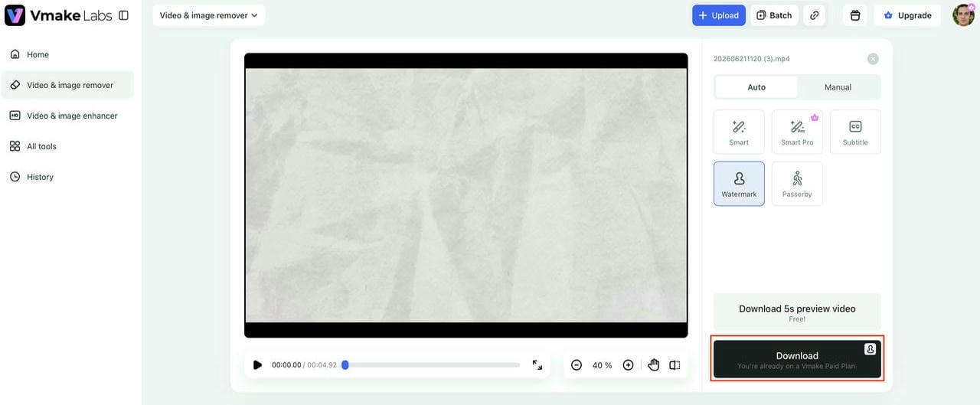This screenshot has height=405, width=980.
Task: Remove the uploaded file with X icon
Action: 873,59
